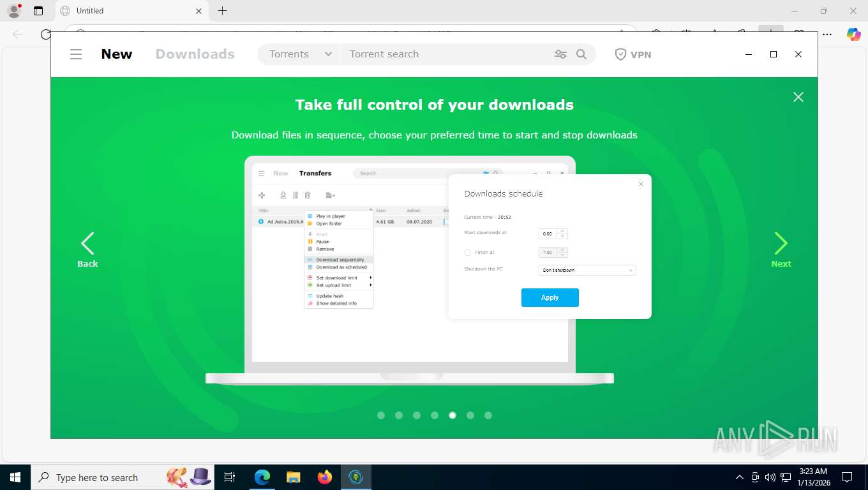
Task: Click the taskbar search box
Action: [x=123, y=477]
